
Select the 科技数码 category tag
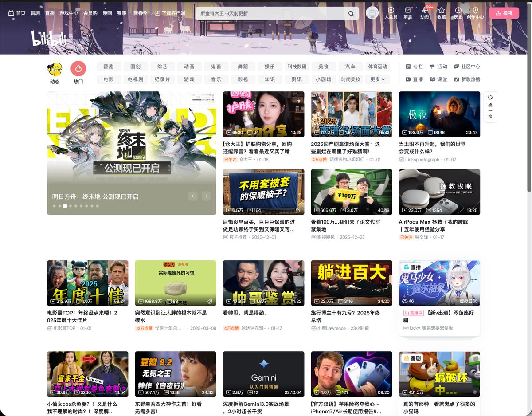tap(297, 67)
